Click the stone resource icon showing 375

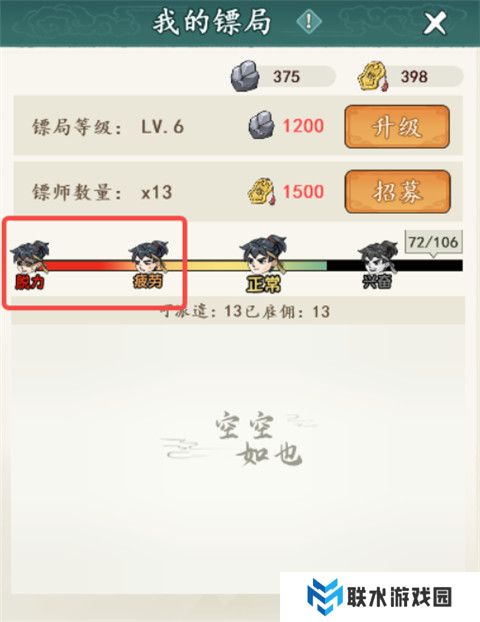(x=245, y=76)
